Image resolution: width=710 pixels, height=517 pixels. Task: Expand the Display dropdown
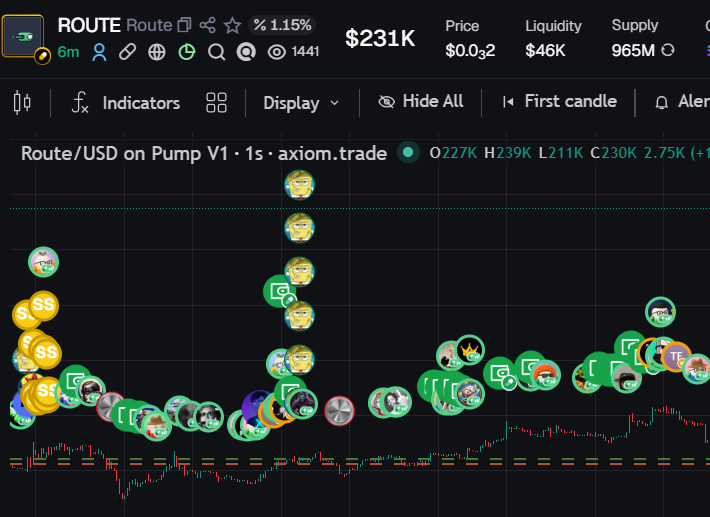[x=301, y=103]
